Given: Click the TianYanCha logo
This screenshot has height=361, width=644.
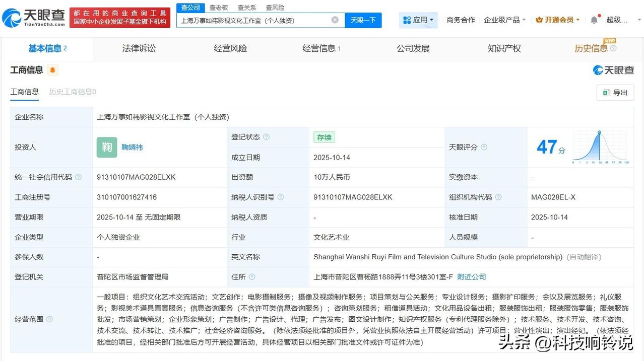Looking at the screenshot, I should 33,17.
